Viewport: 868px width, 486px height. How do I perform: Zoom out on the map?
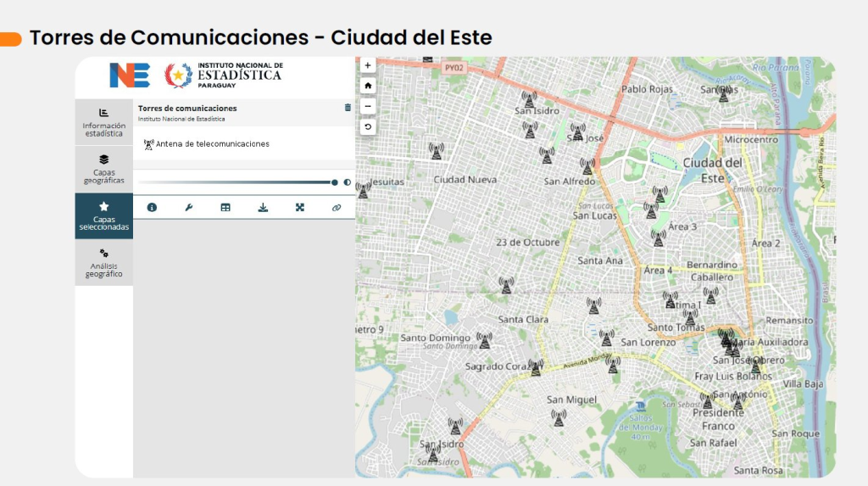(368, 106)
